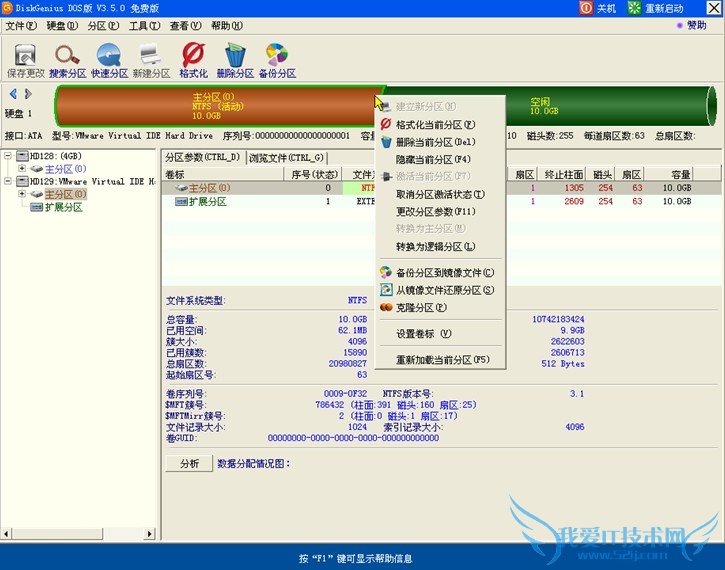Click the red Shutdown (关机) power icon
The width and height of the screenshot is (725, 570).
point(586,8)
